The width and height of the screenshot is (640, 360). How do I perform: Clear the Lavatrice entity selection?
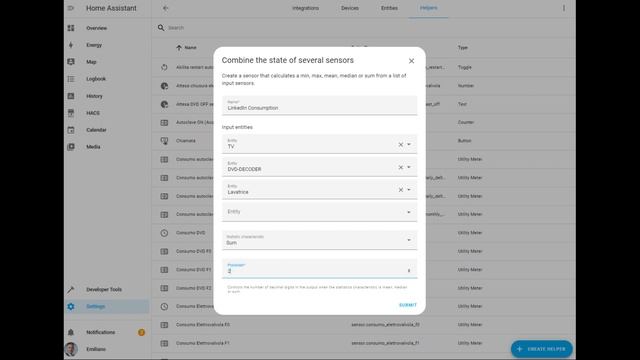pyautogui.click(x=400, y=190)
